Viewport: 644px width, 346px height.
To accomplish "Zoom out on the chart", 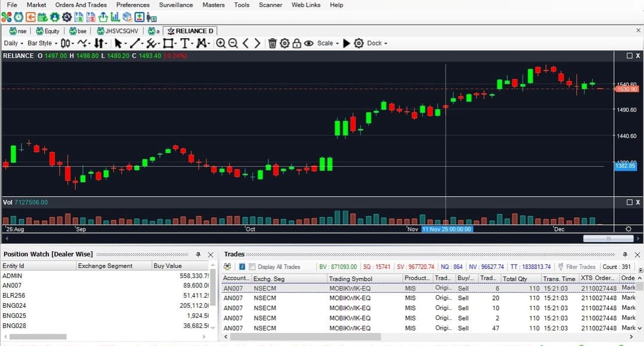I will point(233,43).
